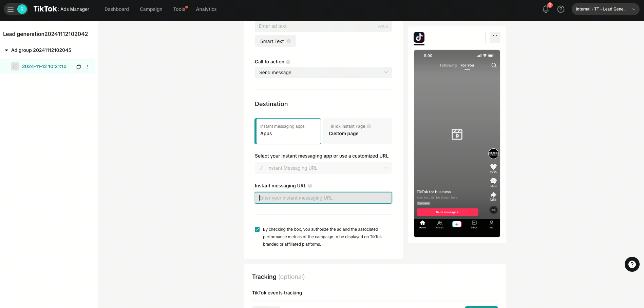Click the Tracking (optional) heading
Screen dimensions: 644x308
point(278,277)
